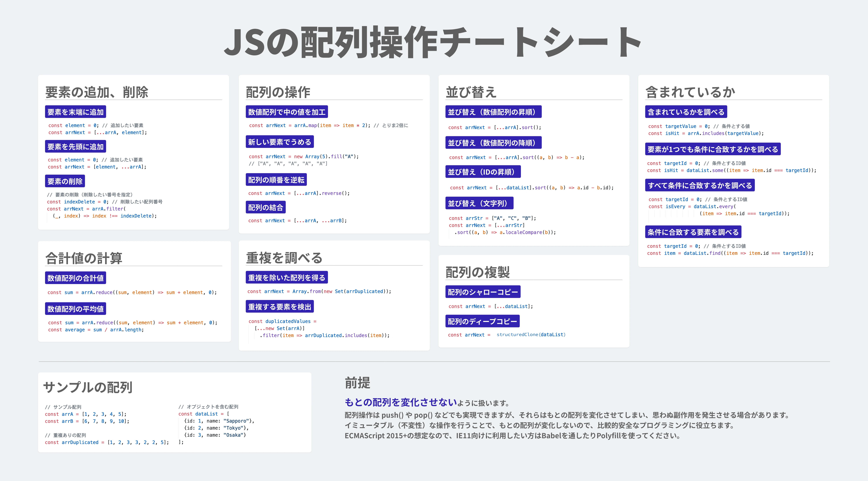Click the label 並び替え（文字列）

click(x=479, y=203)
